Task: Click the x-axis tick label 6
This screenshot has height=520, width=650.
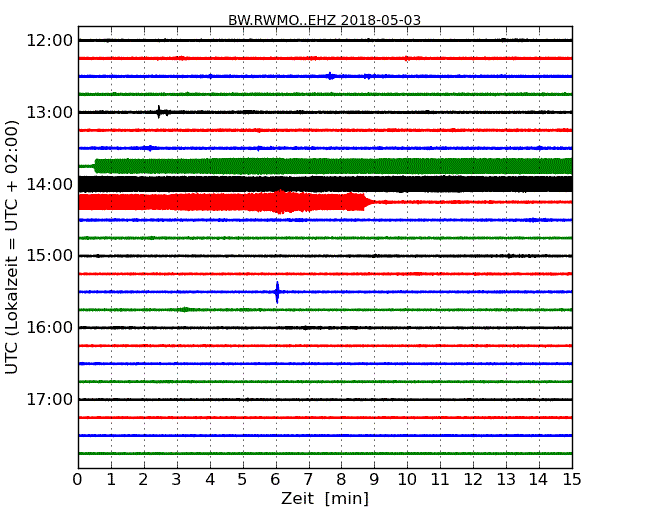Action: 276,480
